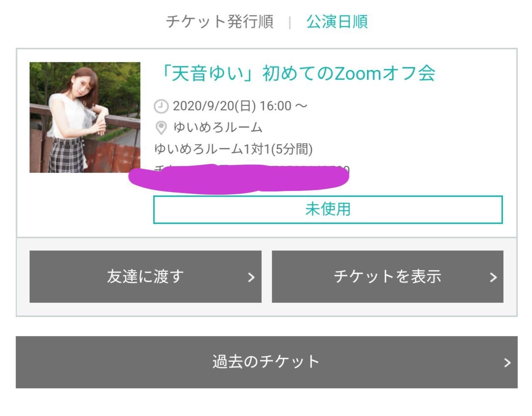Open the 過去のチケット button label
The width and height of the screenshot is (532, 416).
pos(266,362)
